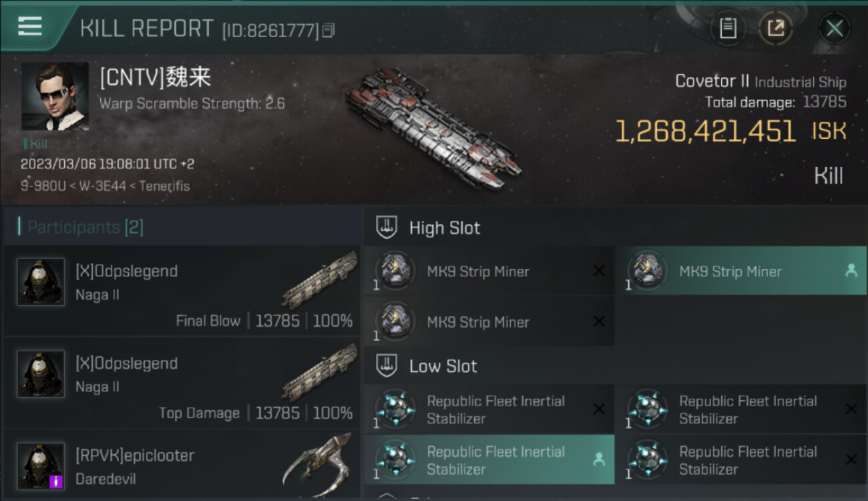Click the purple info badge on epiclooter

[x=56, y=481]
